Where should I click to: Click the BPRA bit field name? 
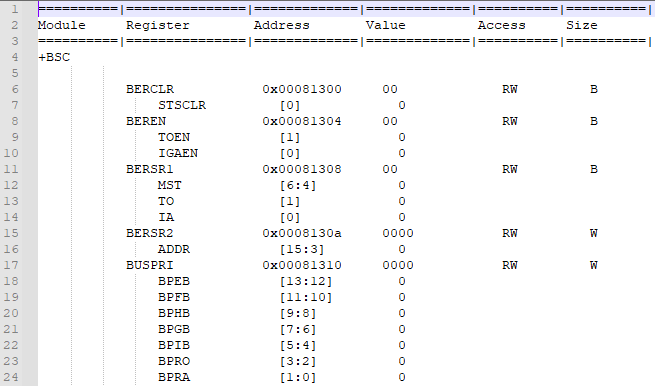pos(174,377)
